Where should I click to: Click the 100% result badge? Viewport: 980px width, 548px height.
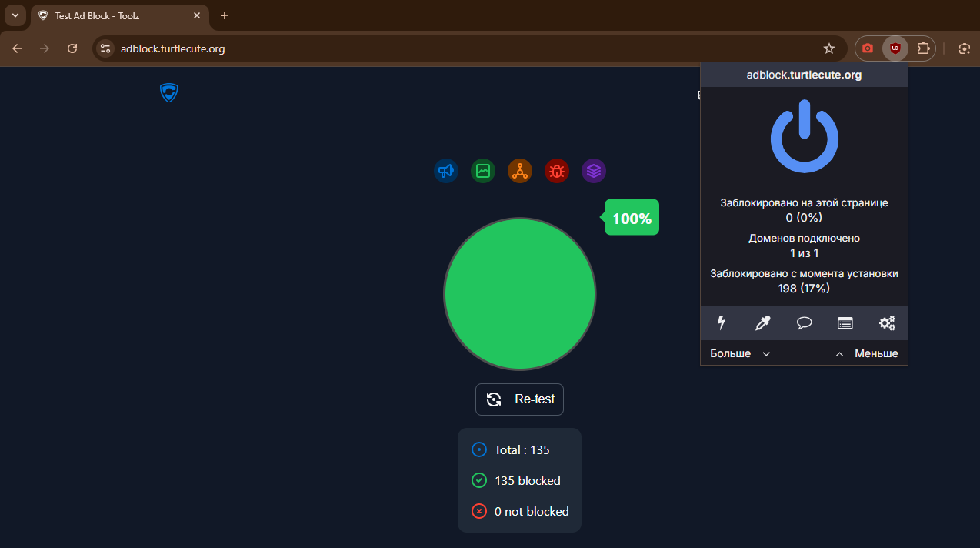point(632,218)
